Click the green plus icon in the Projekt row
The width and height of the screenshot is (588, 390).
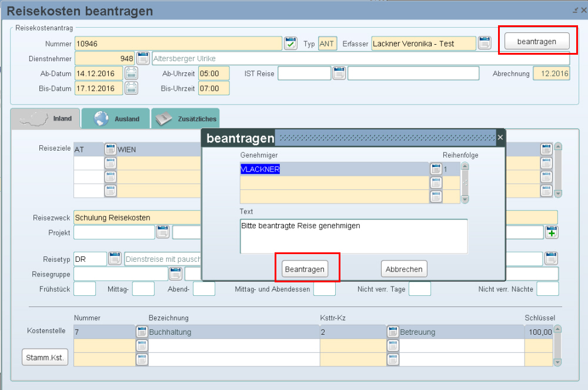tap(552, 232)
